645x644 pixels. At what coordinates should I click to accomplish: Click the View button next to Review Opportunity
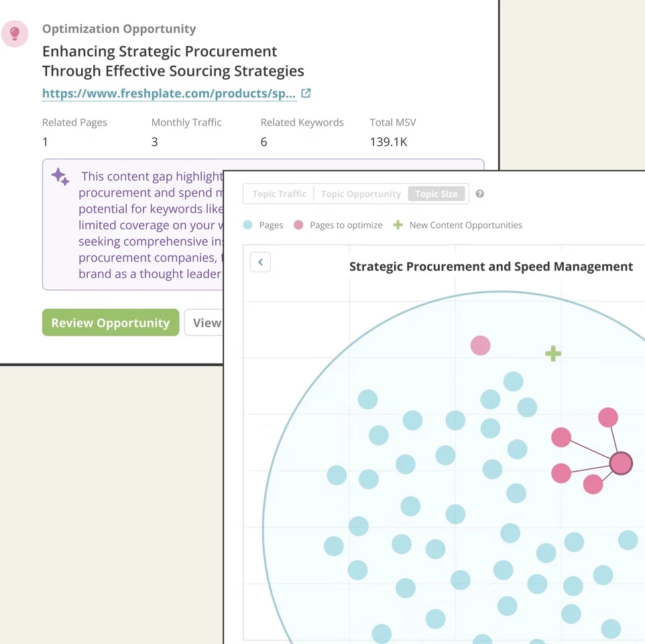pos(204,323)
